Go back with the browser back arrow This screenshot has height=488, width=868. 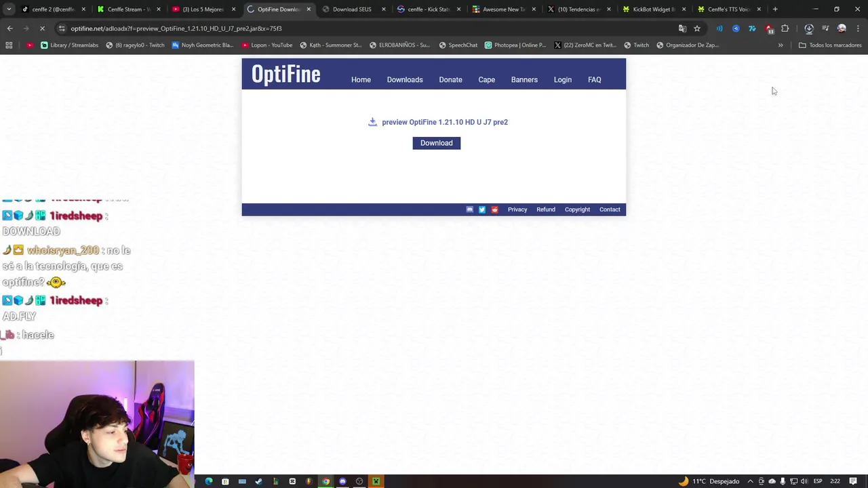9,28
